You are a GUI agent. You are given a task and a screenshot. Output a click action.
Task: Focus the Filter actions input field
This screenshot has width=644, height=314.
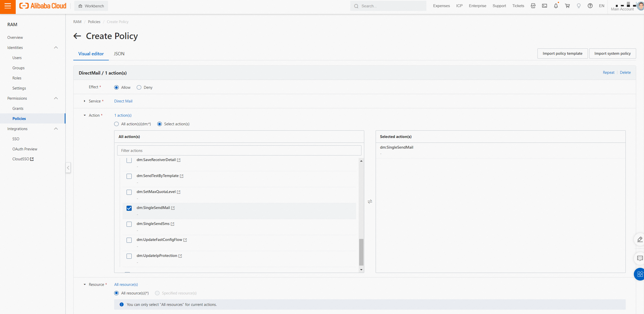(239, 151)
